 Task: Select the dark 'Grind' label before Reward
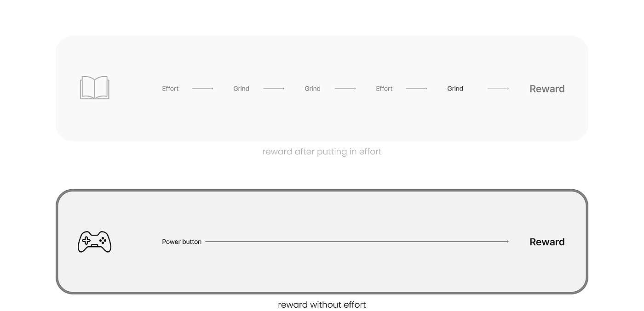(x=455, y=89)
